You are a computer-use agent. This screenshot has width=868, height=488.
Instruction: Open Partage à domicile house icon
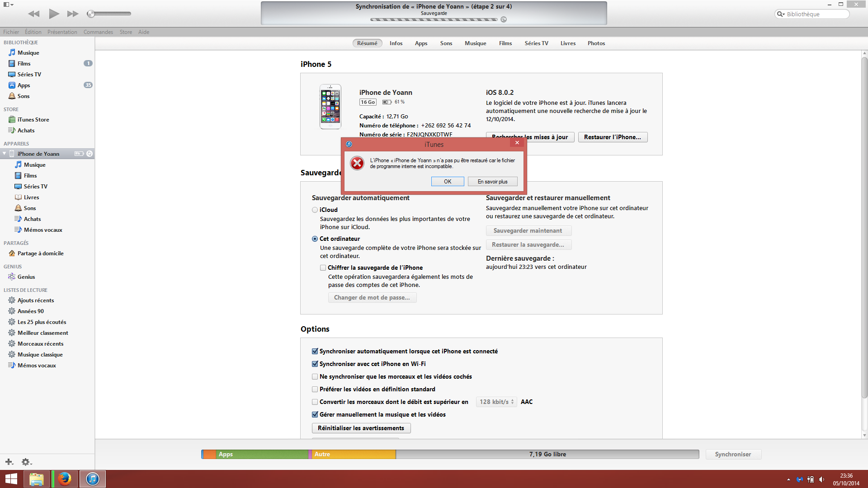tap(12, 253)
